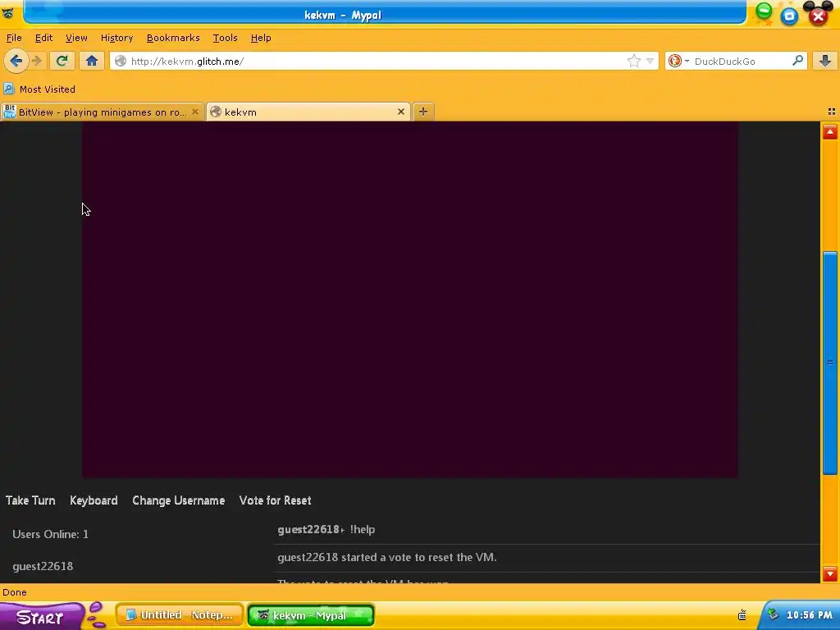Open the File menu
840x630 pixels.
[14, 38]
